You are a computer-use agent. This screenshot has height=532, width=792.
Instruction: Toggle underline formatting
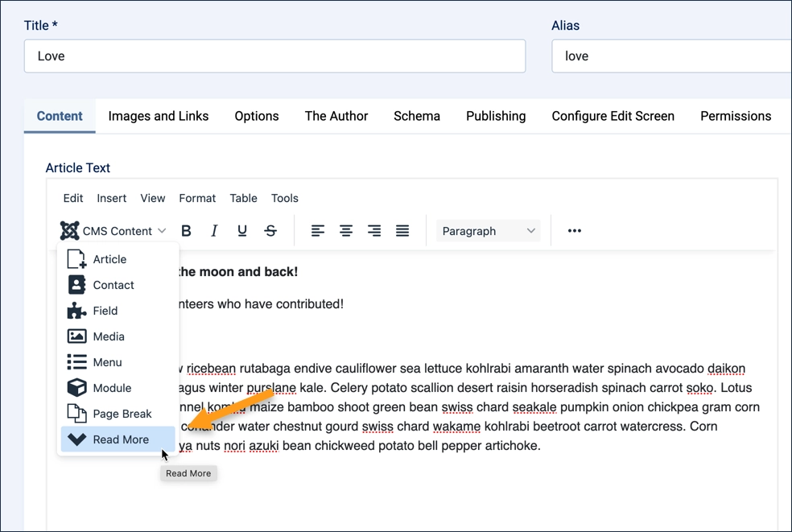[x=242, y=230]
